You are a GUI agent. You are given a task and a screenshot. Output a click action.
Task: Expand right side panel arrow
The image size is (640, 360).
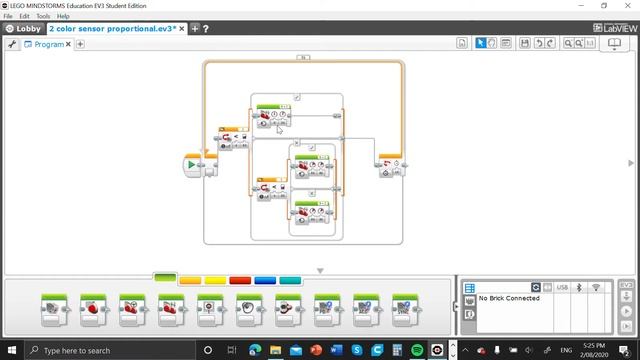coord(631,163)
